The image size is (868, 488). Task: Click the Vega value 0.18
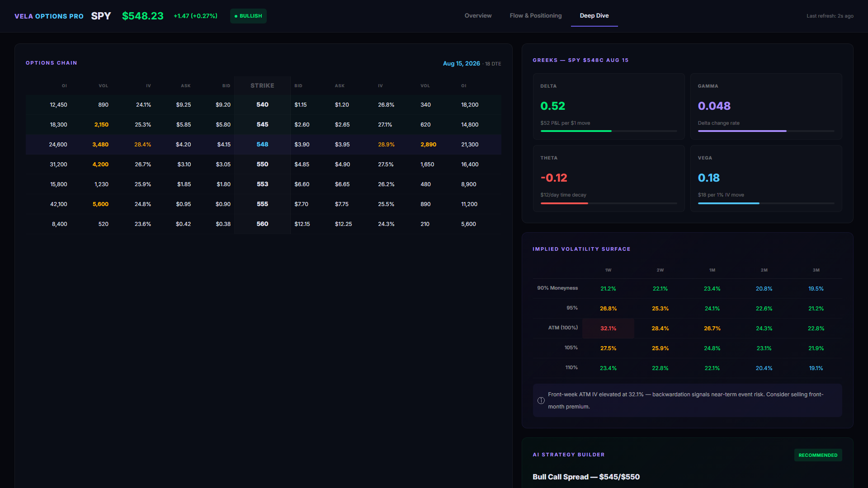(x=708, y=178)
